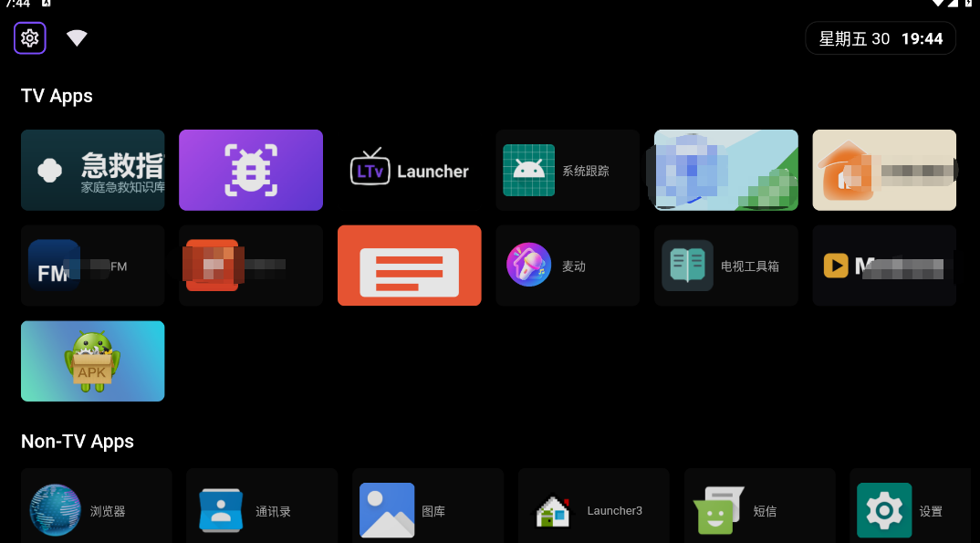This screenshot has height=543, width=980.
Task: Tap the Wi-Fi status icon beside the gear
Action: [x=77, y=38]
